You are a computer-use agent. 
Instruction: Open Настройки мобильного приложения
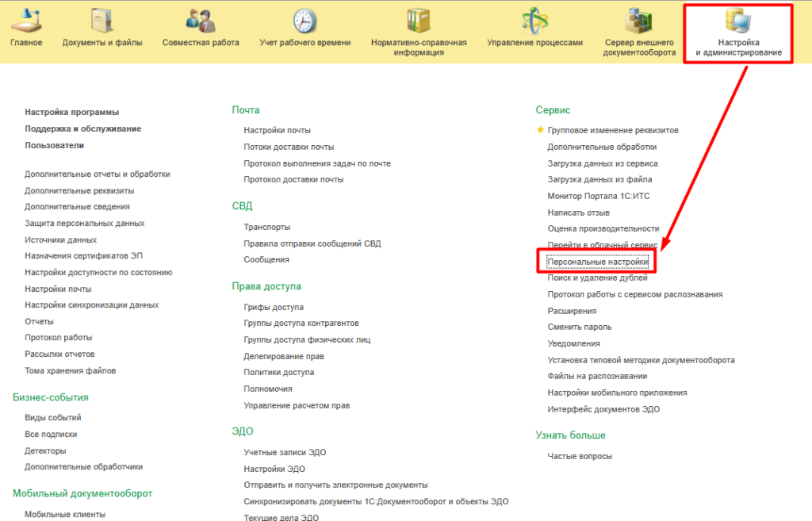617,393
